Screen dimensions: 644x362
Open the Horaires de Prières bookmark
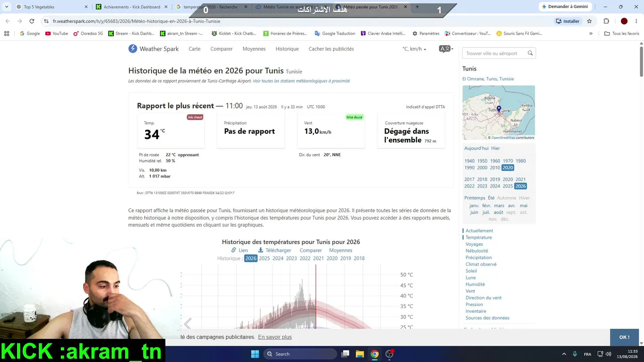click(x=286, y=34)
